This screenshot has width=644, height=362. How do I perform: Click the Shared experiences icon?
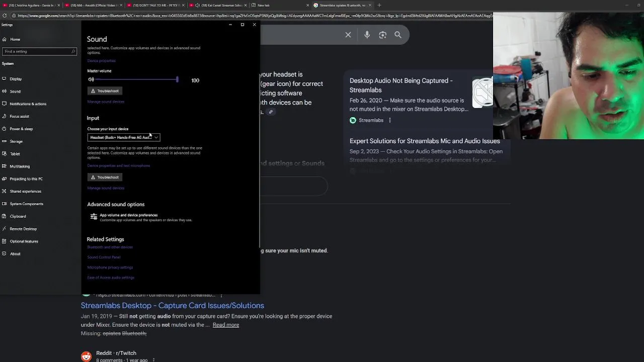(x=4, y=191)
